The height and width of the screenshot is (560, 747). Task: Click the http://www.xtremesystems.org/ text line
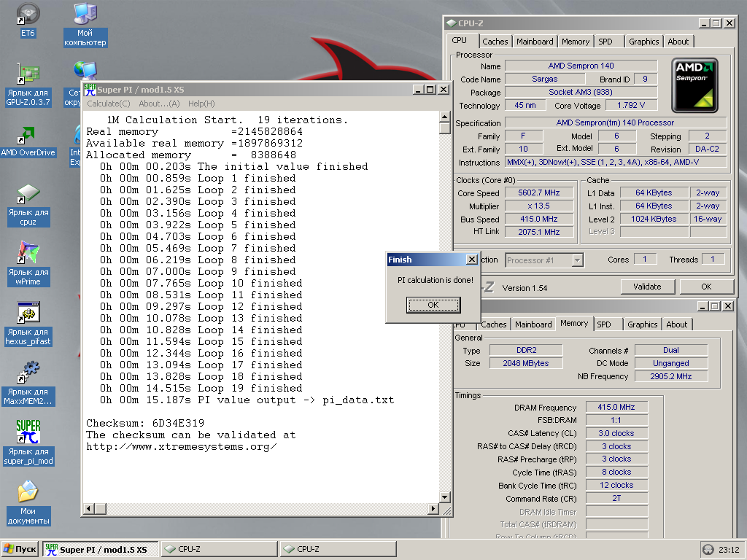[182, 447]
